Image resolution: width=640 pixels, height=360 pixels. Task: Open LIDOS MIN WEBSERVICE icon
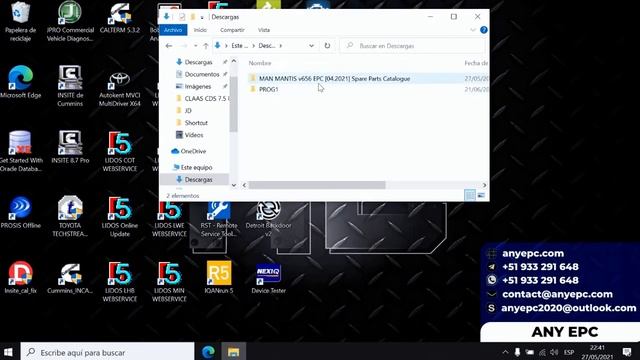[x=169, y=282]
